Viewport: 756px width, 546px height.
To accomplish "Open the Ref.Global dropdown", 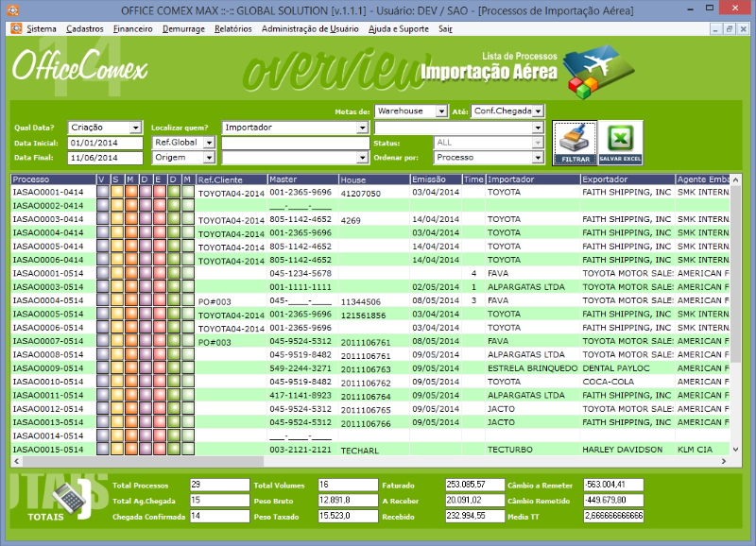I will [x=209, y=143].
